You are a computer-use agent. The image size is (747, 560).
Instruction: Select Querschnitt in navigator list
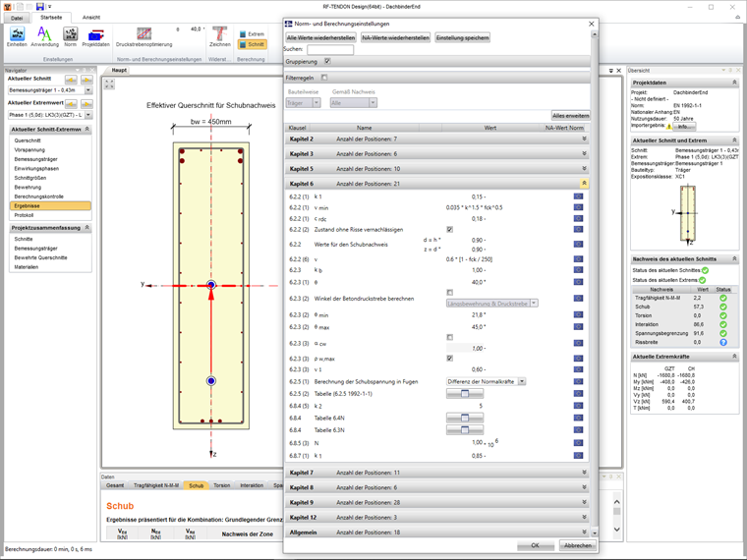pyautogui.click(x=28, y=140)
